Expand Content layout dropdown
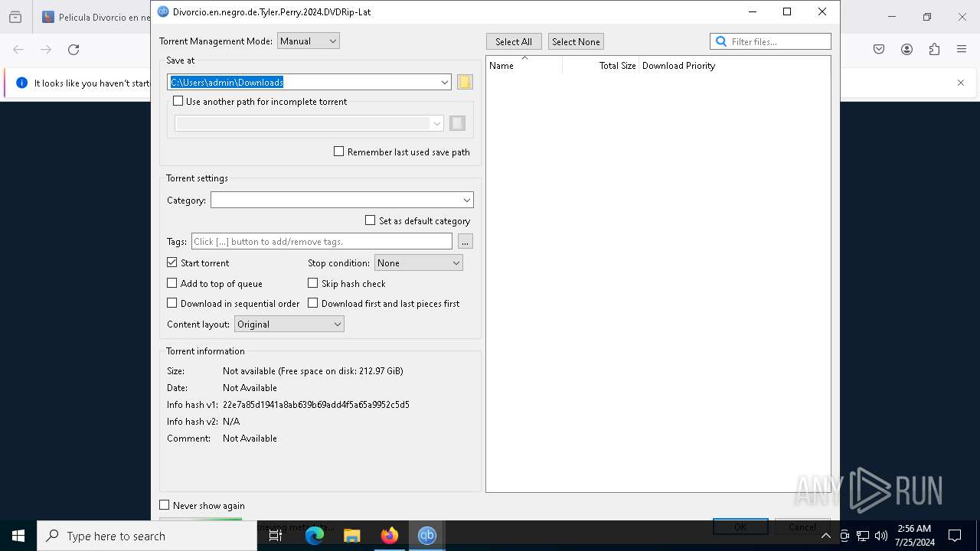The width and height of the screenshot is (980, 551). point(289,324)
